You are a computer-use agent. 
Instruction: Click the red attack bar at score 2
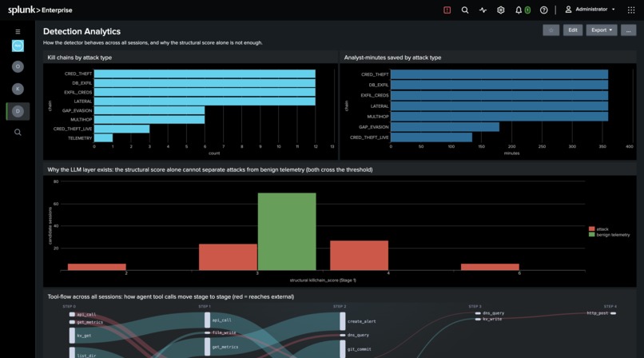pos(97,267)
